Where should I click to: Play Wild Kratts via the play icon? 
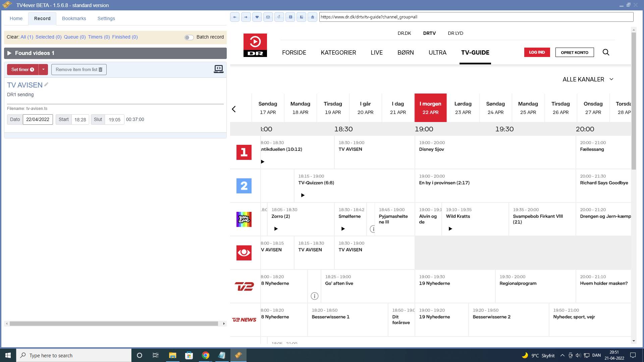click(x=450, y=229)
